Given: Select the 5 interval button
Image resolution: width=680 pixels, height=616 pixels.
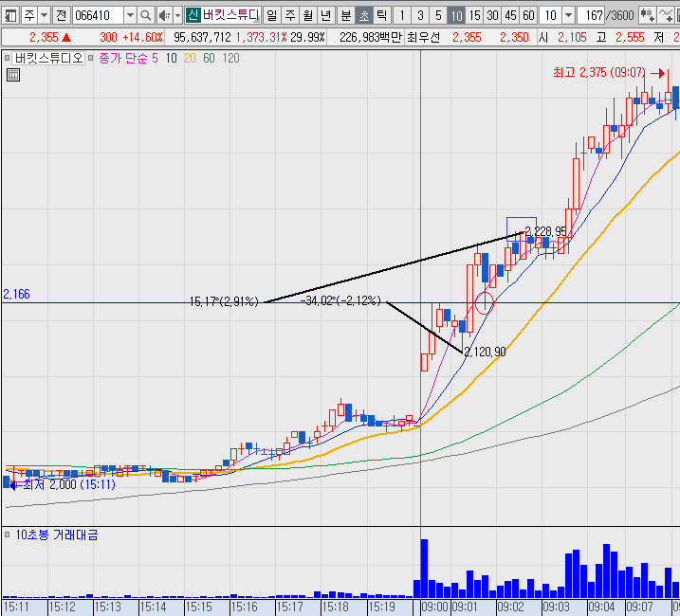Looking at the screenshot, I should pos(438,16).
